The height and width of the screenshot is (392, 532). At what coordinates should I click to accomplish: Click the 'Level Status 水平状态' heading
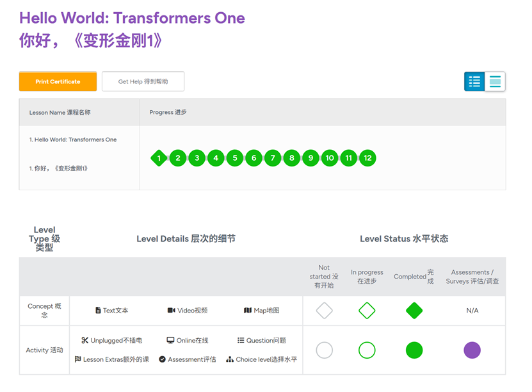404,238
